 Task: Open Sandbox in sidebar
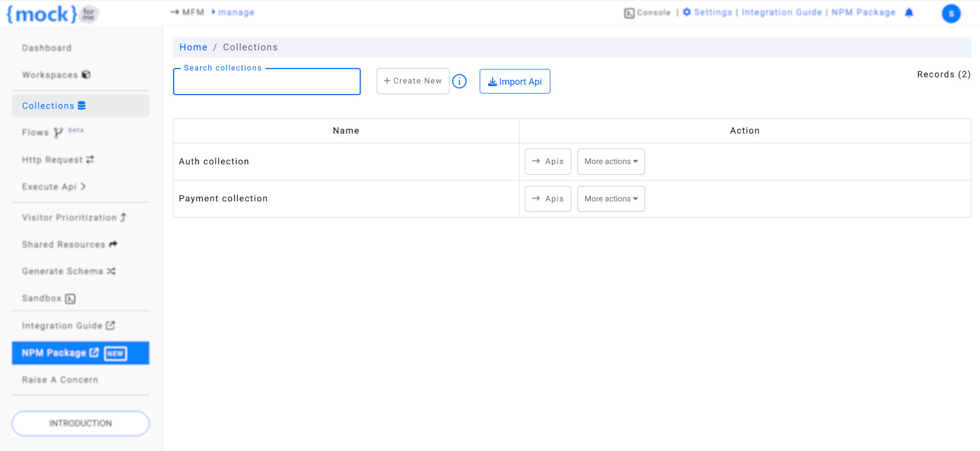(49, 298)
